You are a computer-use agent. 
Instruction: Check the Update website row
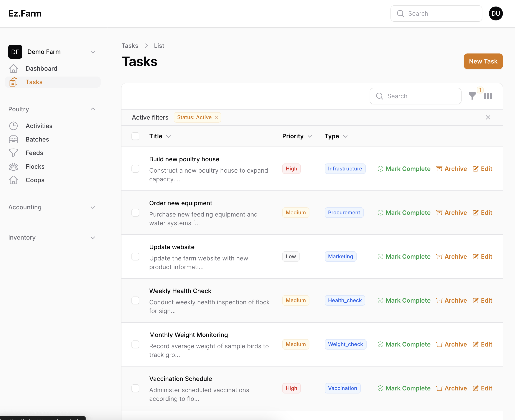point(135,257)
